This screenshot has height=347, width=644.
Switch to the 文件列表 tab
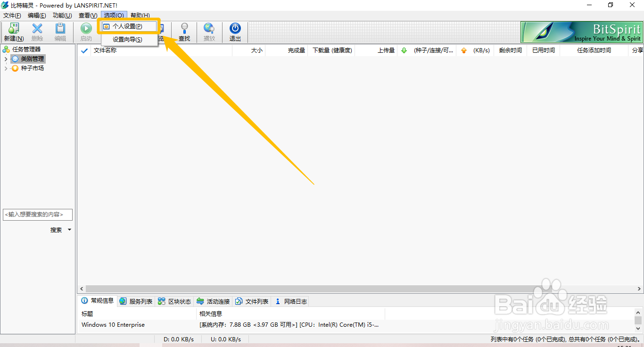[x=252, y=301]
